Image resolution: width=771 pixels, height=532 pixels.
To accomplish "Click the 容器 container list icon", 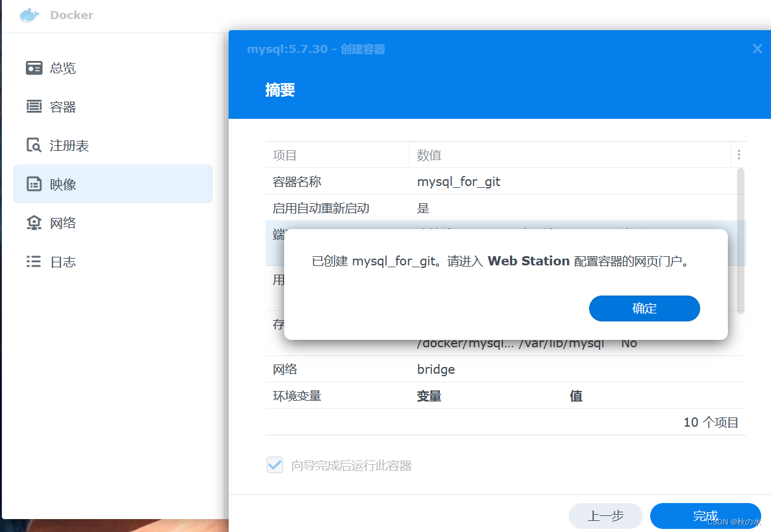I will (x=34, y=107).
